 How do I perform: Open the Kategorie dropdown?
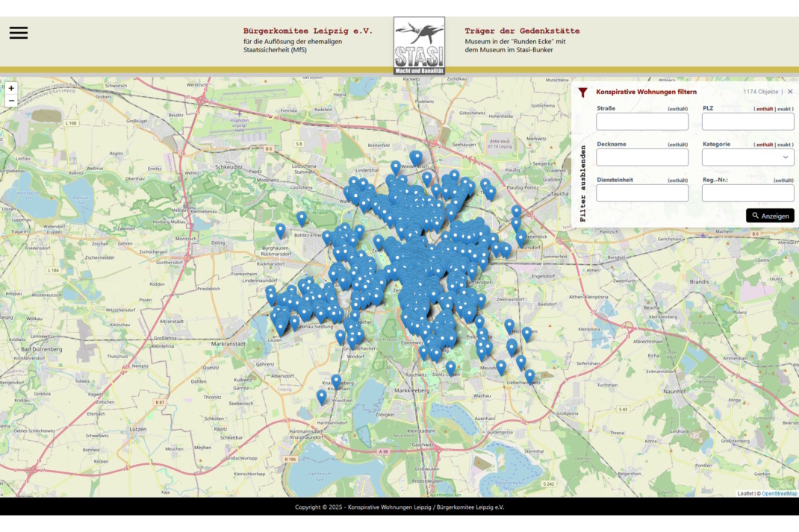[x=747, y=157]
